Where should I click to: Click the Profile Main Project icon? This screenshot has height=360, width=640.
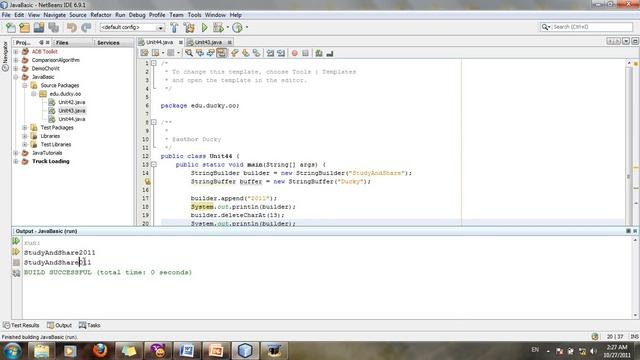(237, 27)
